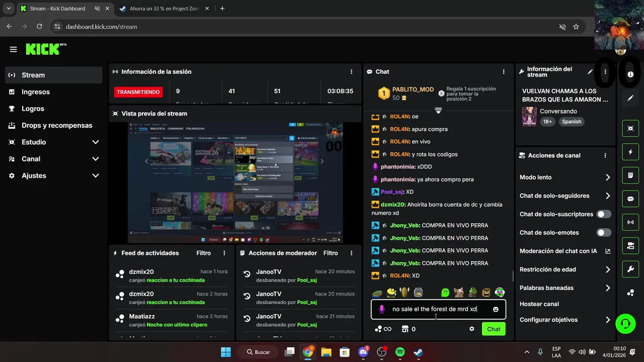The height and width of the screenshot is (362, 644).
Task: Open Información de la sesión options menu
Action: coord(351,72)
